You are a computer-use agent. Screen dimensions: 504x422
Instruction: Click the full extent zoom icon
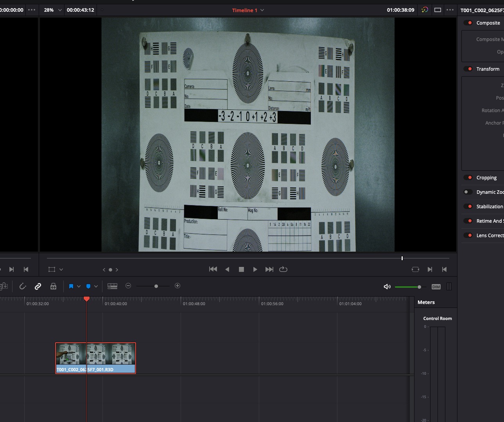(x=113, y=286)
